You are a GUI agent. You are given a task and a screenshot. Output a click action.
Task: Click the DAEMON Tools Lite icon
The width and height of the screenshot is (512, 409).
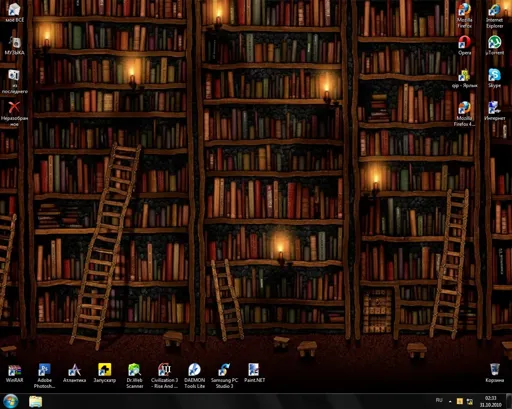(194, 376)
